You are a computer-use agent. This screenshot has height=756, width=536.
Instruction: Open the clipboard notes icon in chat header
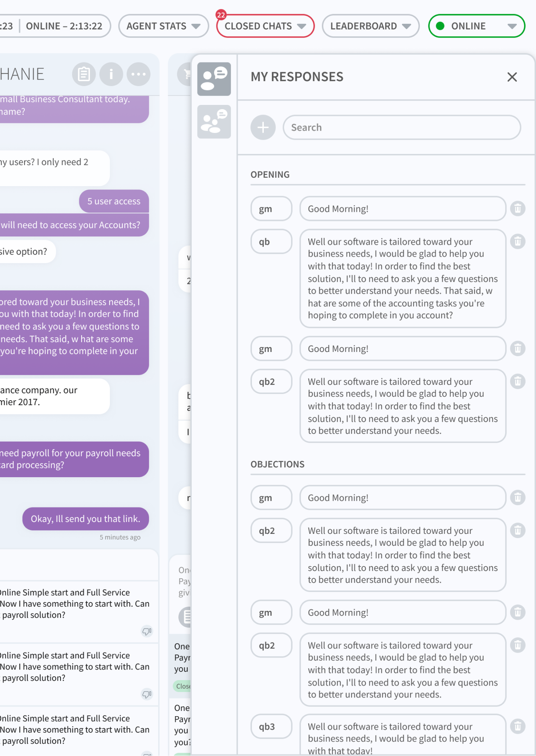pos(83,74)
